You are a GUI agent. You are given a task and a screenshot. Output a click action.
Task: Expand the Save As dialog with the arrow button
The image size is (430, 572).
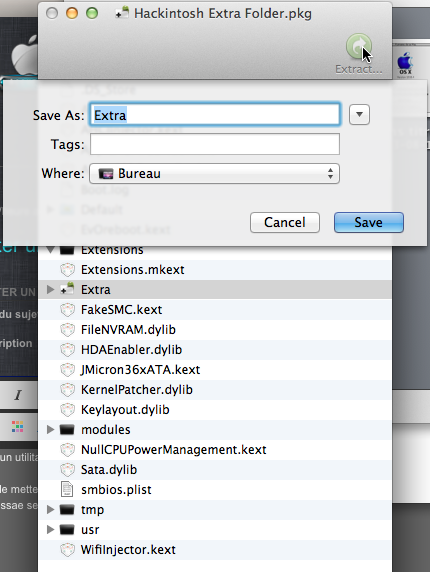click(x=359, y=115)
